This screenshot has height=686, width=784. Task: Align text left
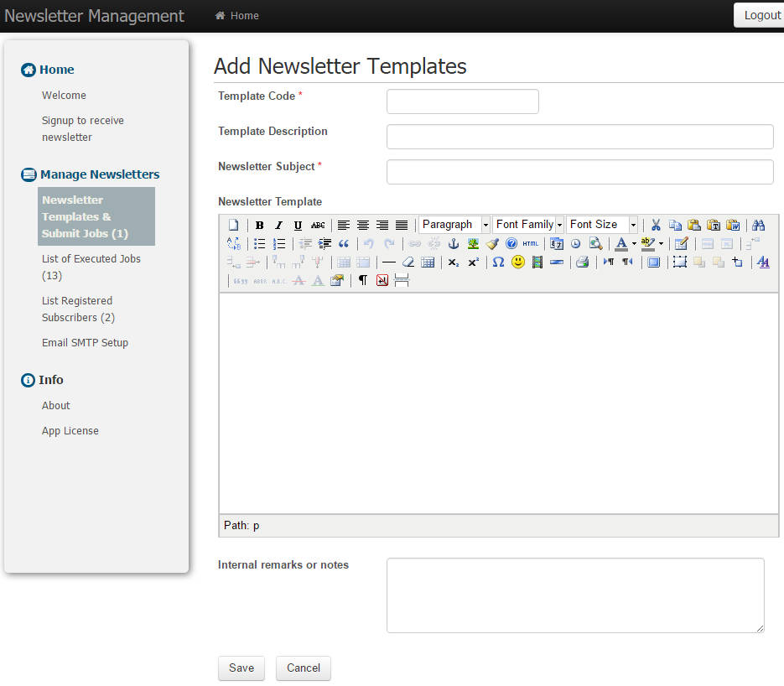click(344, 225)
